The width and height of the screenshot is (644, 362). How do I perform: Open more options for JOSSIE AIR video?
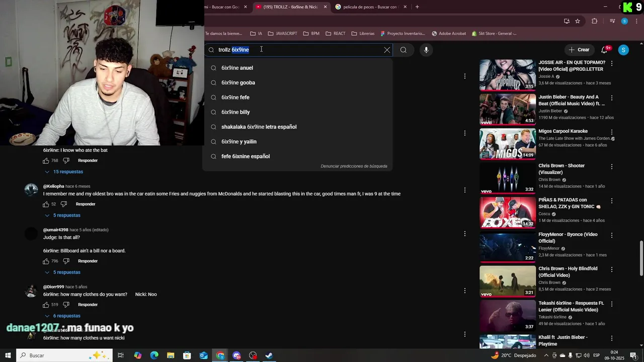tap(612, 64)
